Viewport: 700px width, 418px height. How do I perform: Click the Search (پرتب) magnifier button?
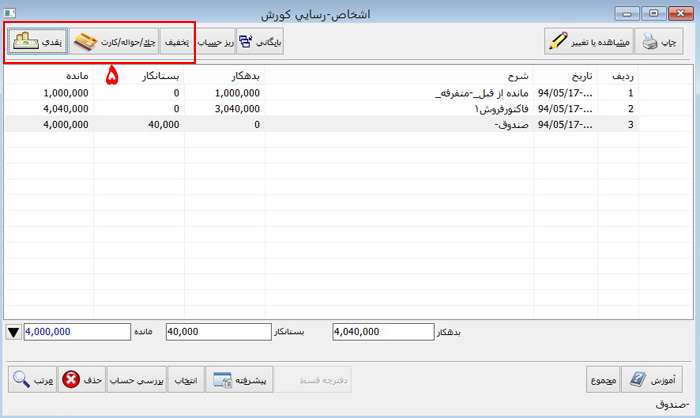(33, 380)
